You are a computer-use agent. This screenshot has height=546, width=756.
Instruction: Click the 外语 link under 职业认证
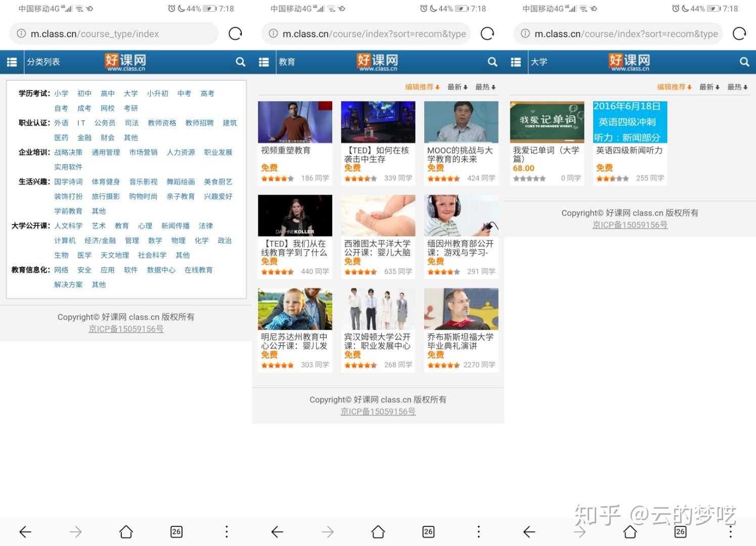coord(61,122)
